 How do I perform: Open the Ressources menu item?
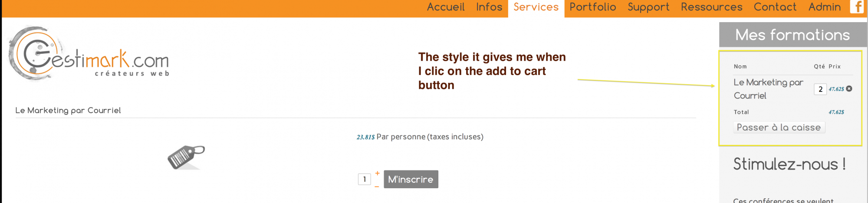tap(712, 7)
